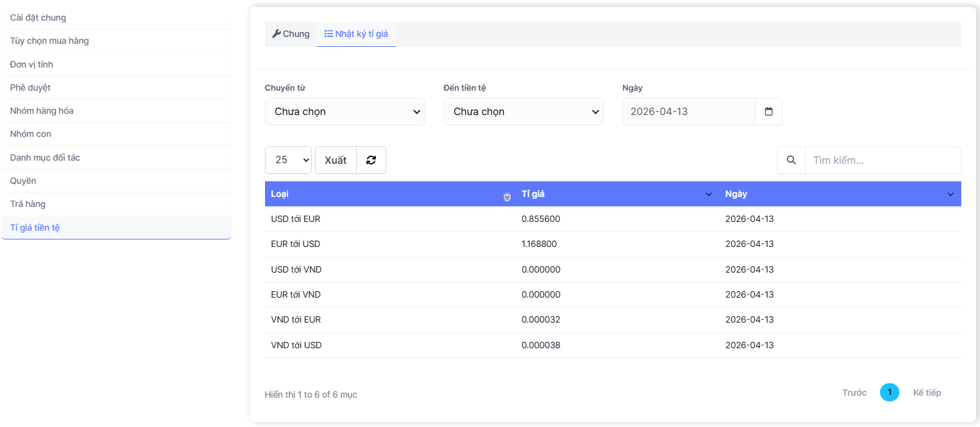Select Tỉ giá tiền tệ in sidebar
The width and height of the screenshot is (980, 427).
[35, 228]
